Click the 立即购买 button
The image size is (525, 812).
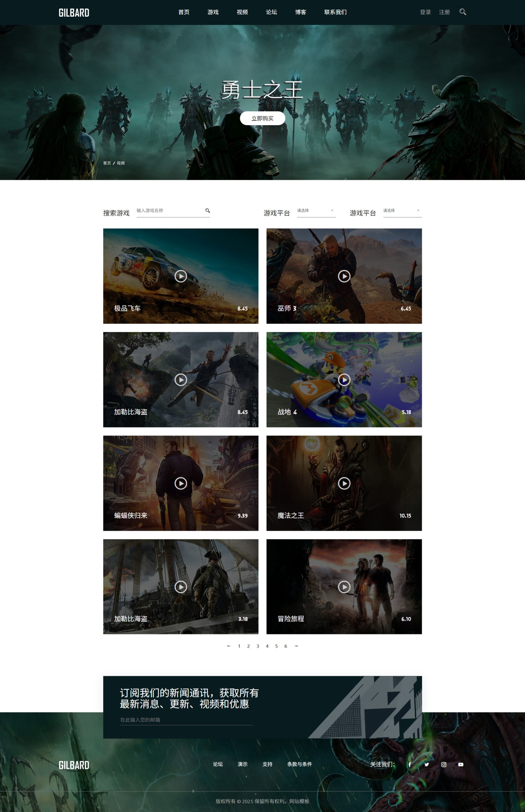coord(262,118)
